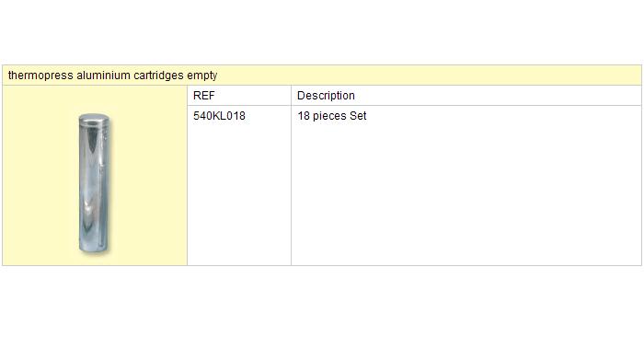Click the digits '540' in the reference code

point(200,116)
